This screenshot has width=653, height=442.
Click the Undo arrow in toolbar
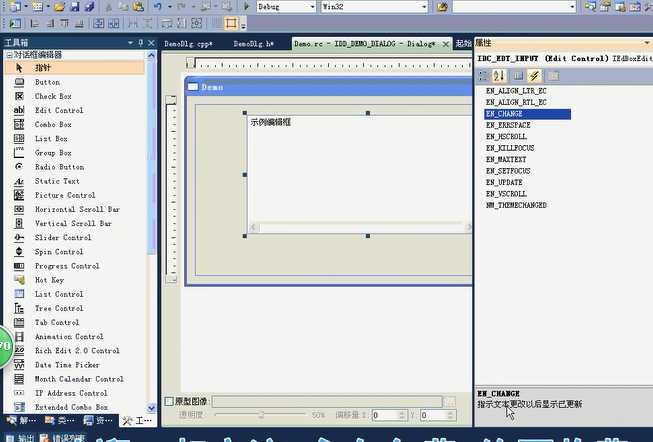tap(157, 7)
